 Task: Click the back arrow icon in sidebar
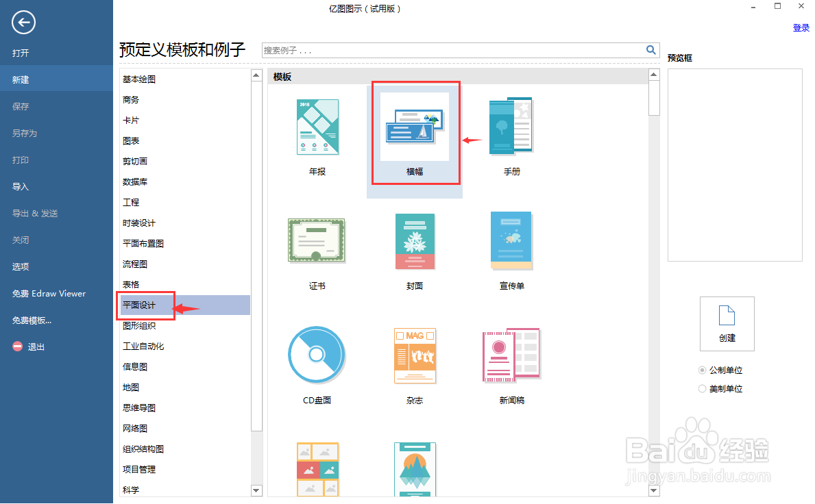pos(23,23)
